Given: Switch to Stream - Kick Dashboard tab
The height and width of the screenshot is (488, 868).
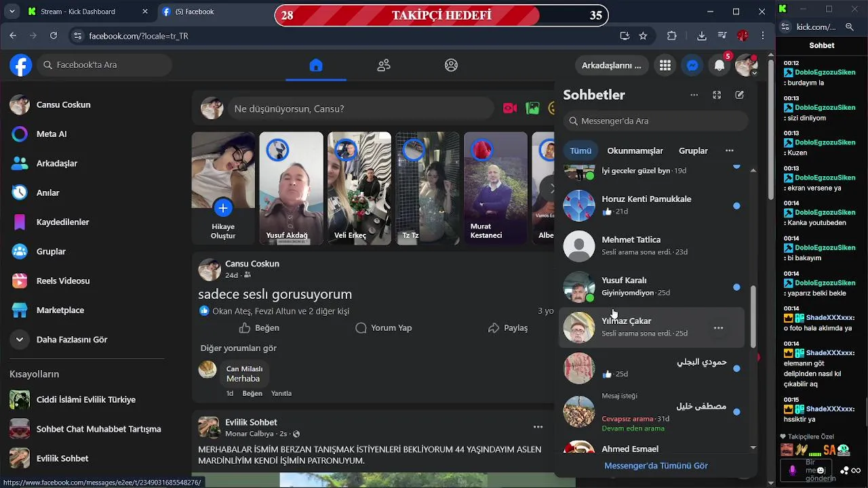Looking at the screenshot, I should coord(88,12).
